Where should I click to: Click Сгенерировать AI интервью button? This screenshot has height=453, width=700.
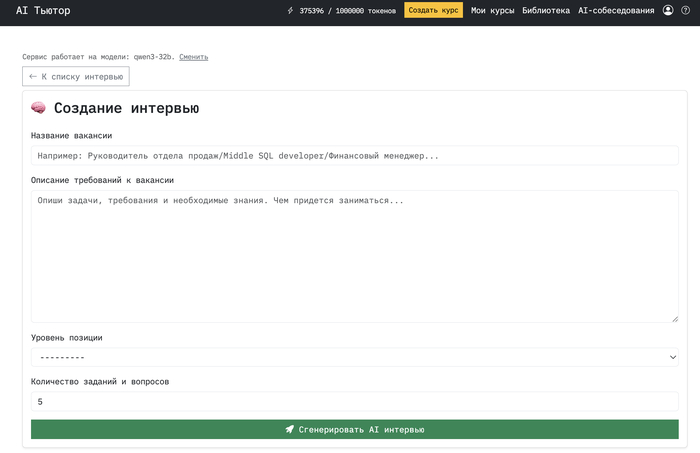point(354,429)
